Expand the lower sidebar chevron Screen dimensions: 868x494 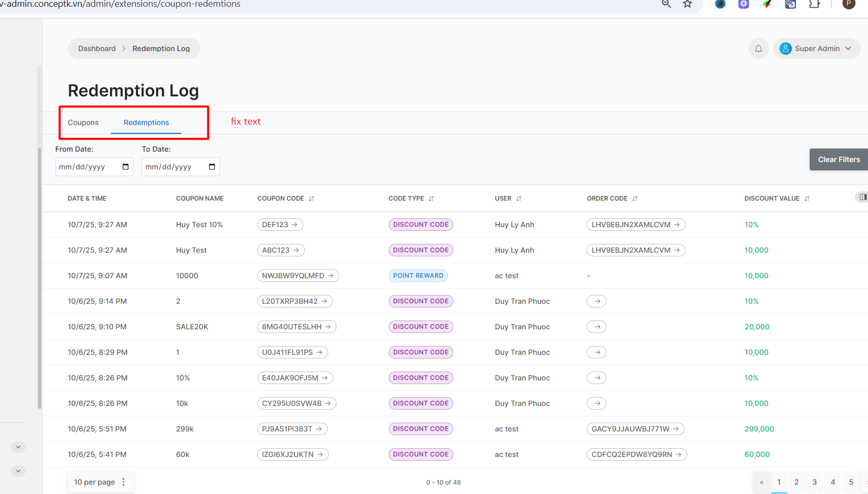[18, 471]
